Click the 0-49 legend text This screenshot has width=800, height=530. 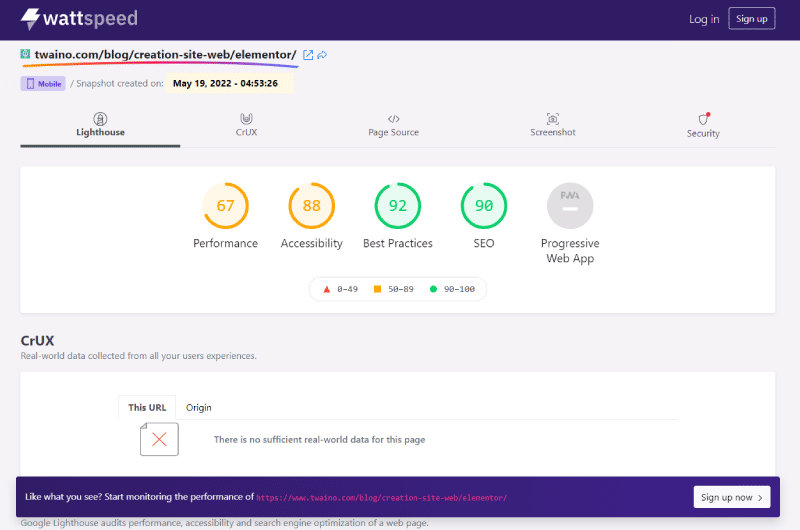click(x=347, y=289)
